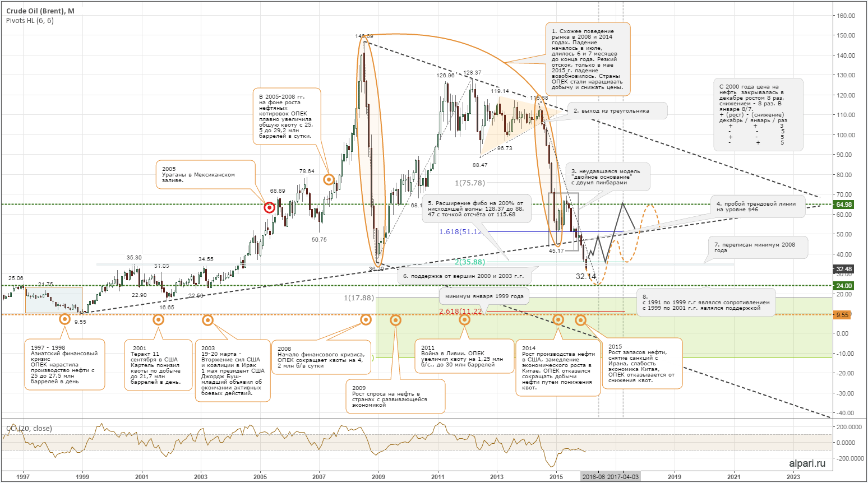Click the highlighted 2016-06 date label
The height and width of the screenshot is (483, 868).
[594, 477]
